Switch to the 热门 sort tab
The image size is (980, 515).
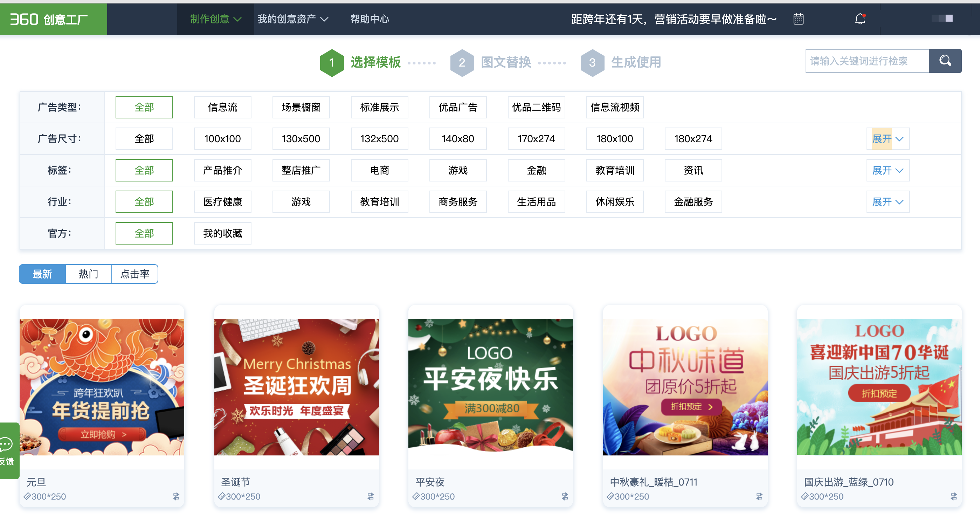tap(89, 274)
